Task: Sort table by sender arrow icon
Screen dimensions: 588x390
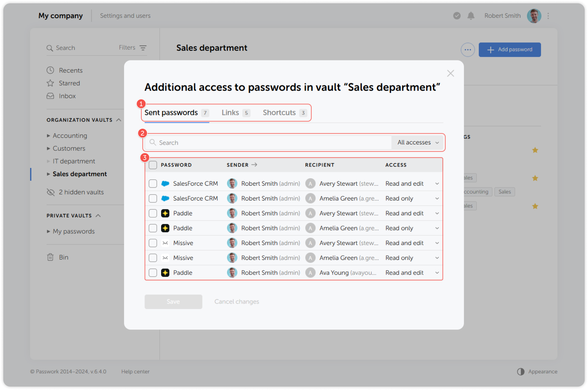Action: coord(254,164)
